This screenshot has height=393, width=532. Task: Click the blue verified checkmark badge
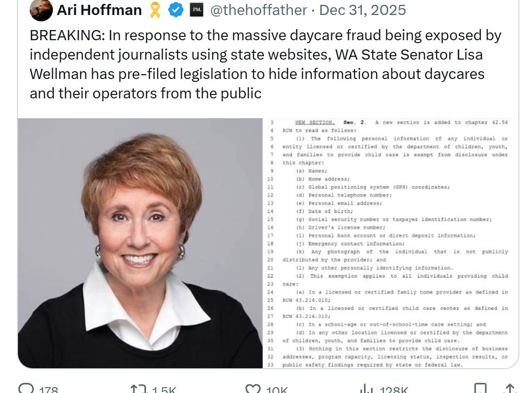click(x=176, y=10)
